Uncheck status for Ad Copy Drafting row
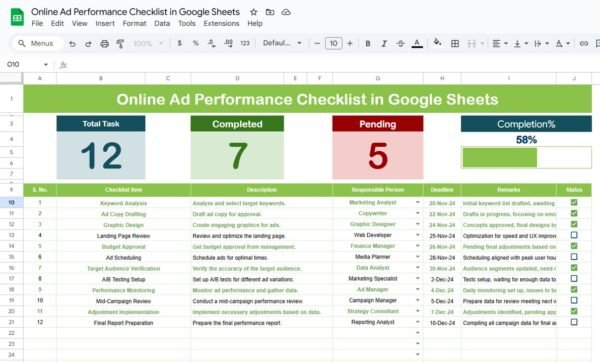This screenshot has height=363, width=600. coord(574,213)
